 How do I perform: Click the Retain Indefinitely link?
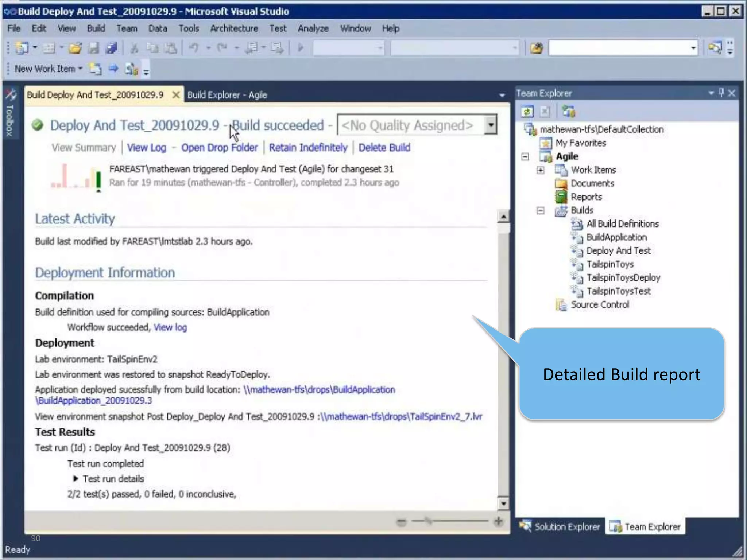point(308,148)
